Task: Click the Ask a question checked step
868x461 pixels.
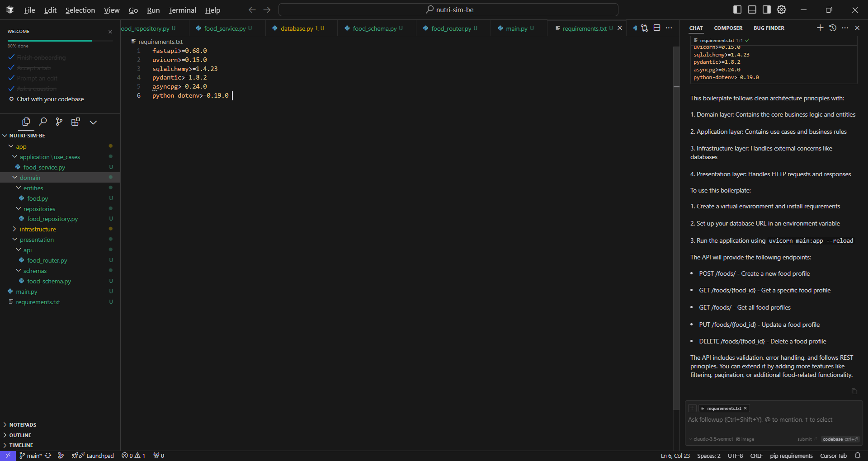Action: click(37, 89)
